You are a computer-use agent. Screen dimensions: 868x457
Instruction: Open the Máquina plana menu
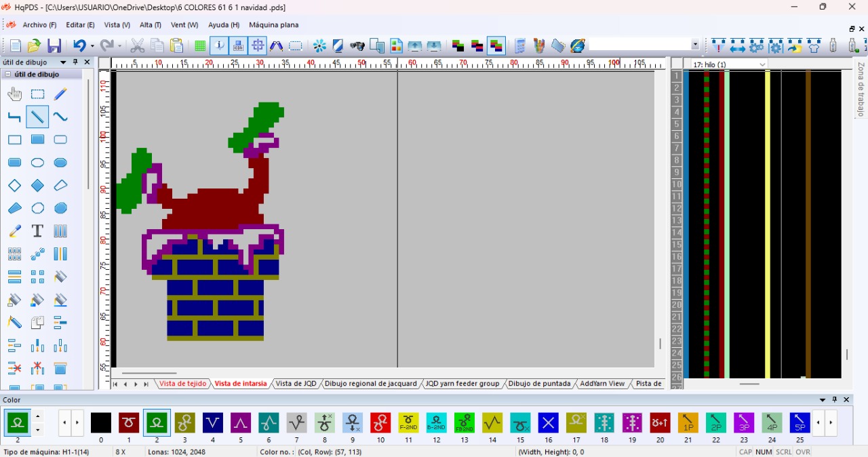273,25
